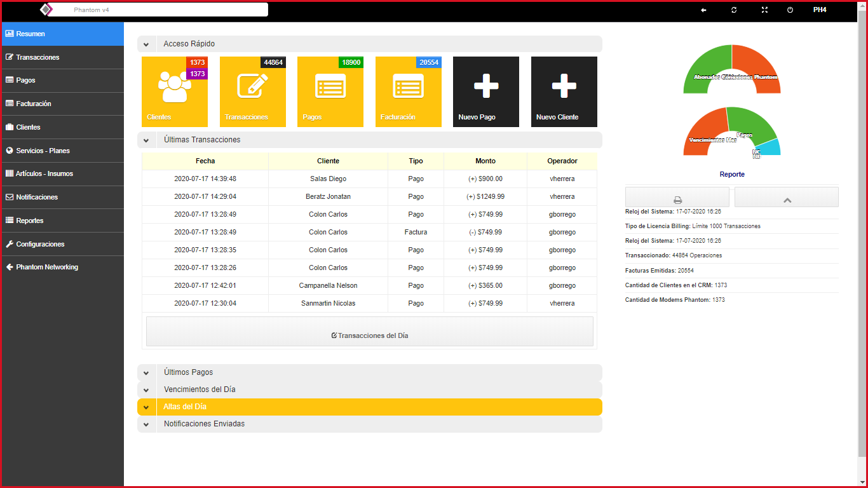Click the printer icon button under Reporte
This screenshot has height=488, width=868.
click(x=677, y=198)
